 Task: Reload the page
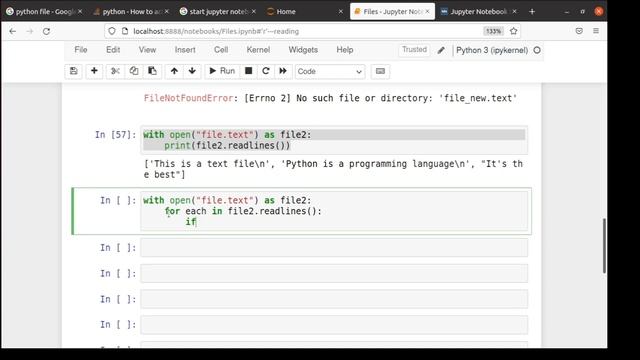(47, 31)
